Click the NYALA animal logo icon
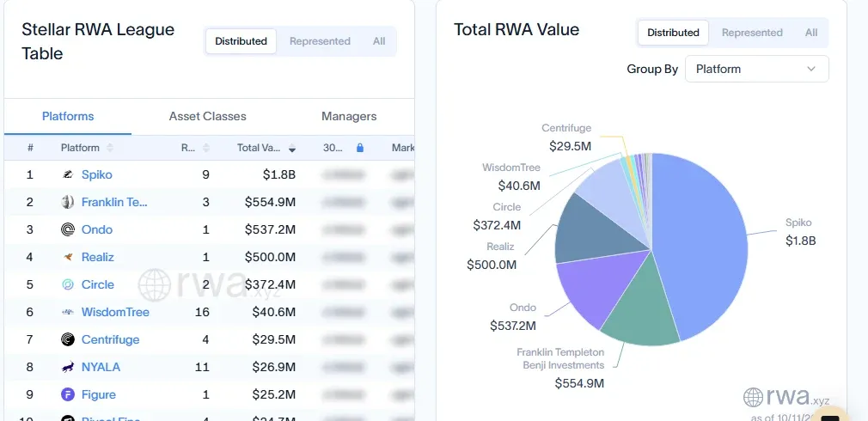This screenshot has height=421, width=868. point(68,367)
